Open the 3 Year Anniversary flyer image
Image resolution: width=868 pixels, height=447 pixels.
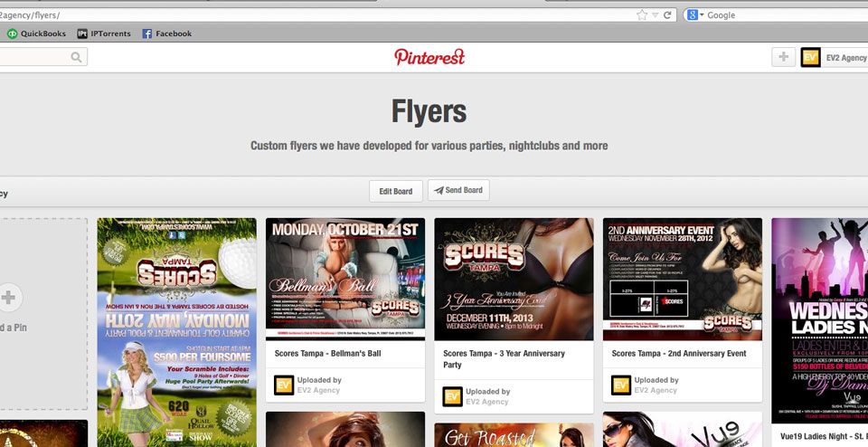tap(514, 279)
